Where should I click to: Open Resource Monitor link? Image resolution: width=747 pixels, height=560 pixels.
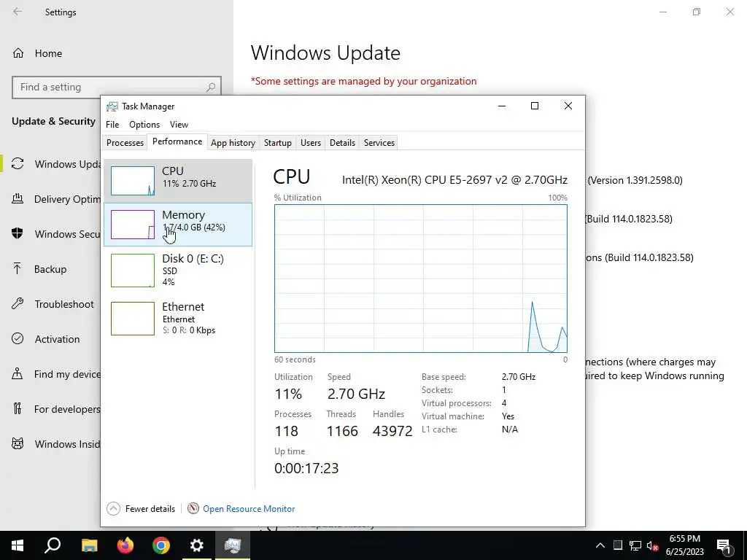[x=249, y=508]
